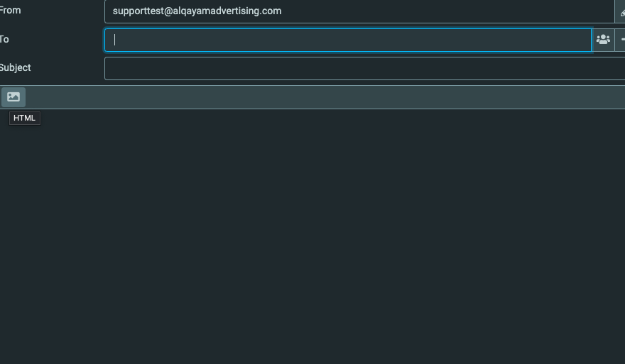Expand the From sender identity dropdown
Viewport: 625px width, 364px height.
[x=359, y=11]
